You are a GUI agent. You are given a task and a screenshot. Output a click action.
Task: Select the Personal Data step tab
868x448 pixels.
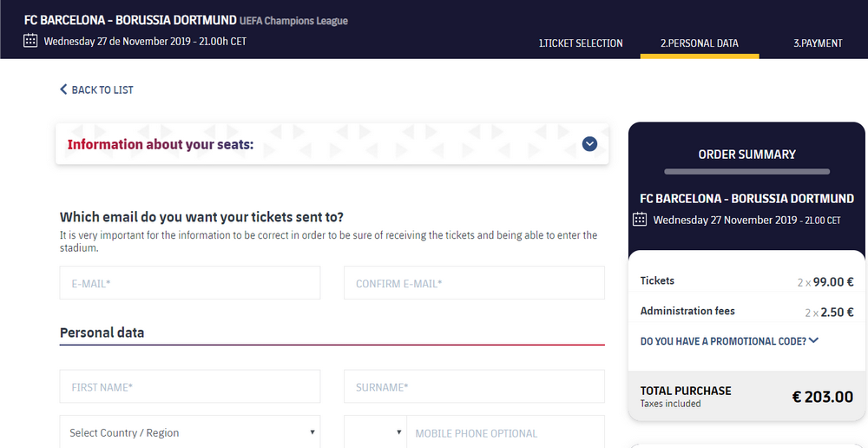(700, 43)
